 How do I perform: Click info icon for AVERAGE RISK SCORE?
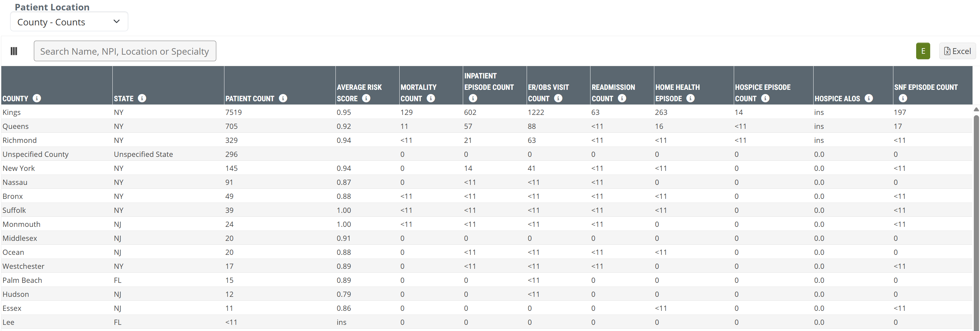coord(366,98)
